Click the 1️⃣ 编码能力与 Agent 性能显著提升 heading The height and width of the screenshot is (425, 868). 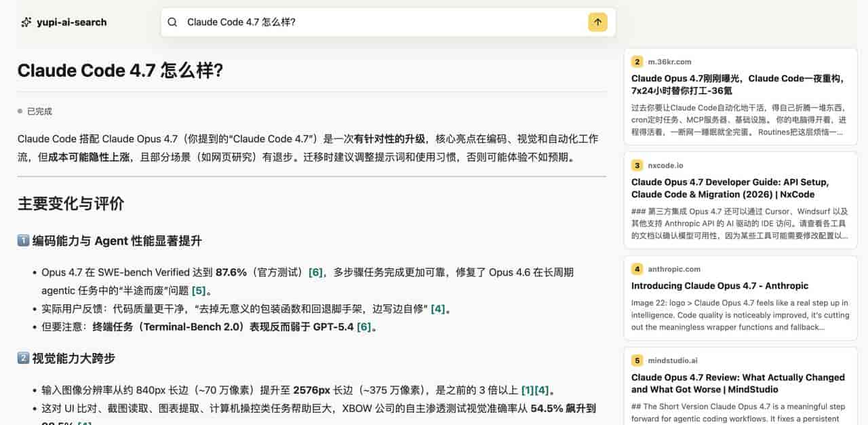tap(110, 241)
